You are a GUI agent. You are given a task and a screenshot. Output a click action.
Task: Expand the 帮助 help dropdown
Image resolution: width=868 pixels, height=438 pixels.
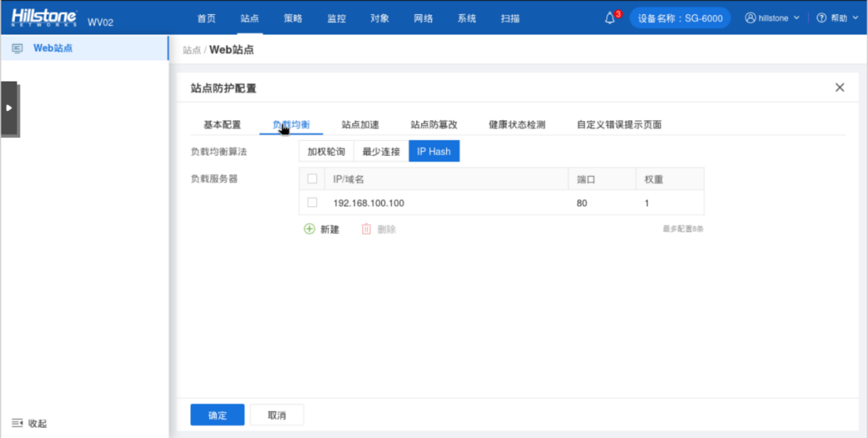pos(837,18)
